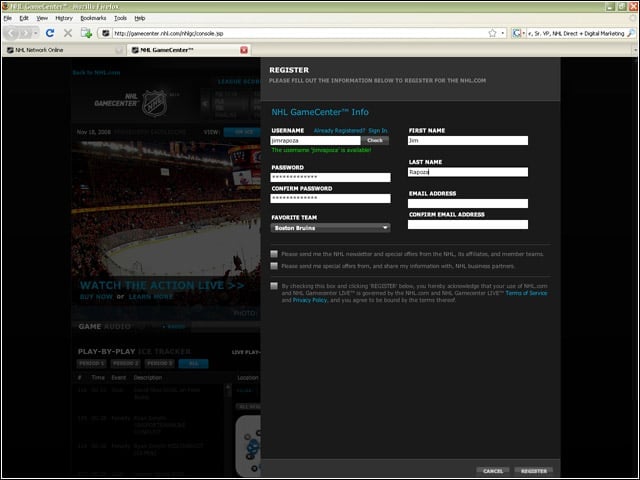
Task: Click the Stop loading X icon
Action: click(68, 33)
